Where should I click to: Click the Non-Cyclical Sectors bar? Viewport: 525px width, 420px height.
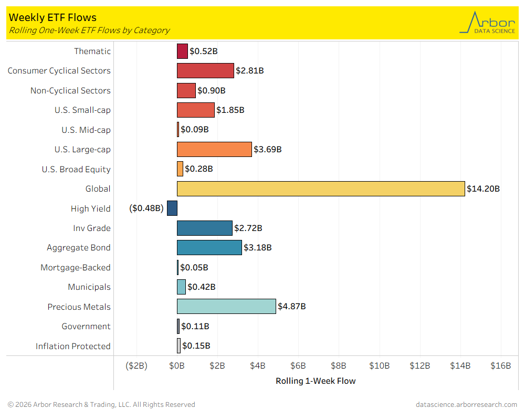186,90
